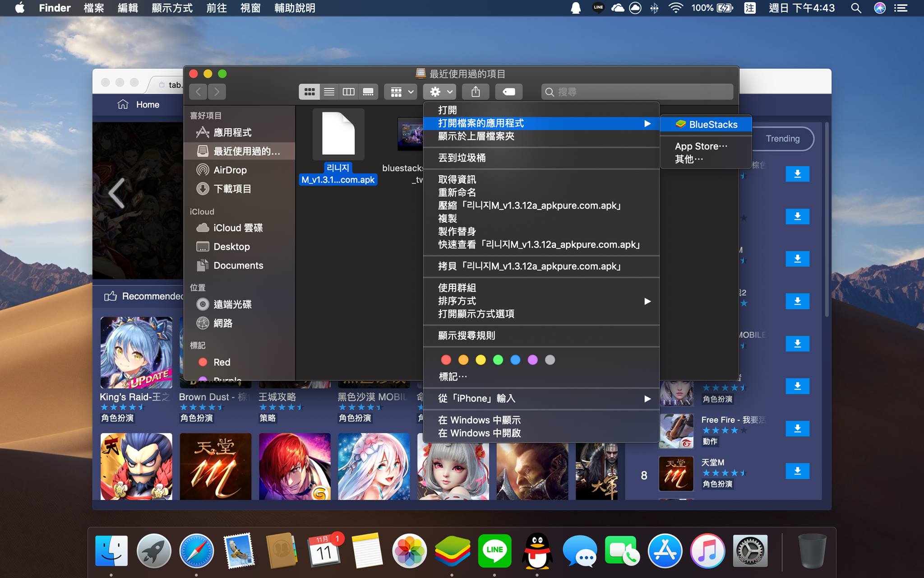Open Safari from the Dock
The width and height of the screenshot is (924, 578).
[196, 551]
